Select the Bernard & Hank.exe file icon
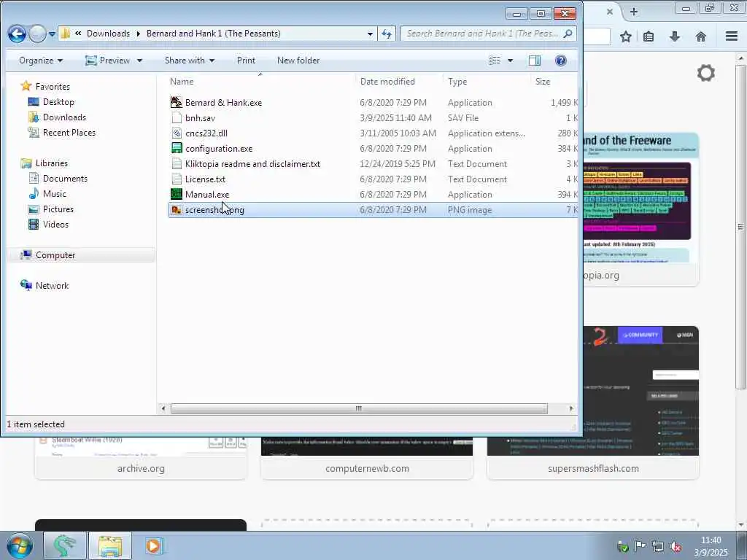747x560 pixels. pos(177,102)
